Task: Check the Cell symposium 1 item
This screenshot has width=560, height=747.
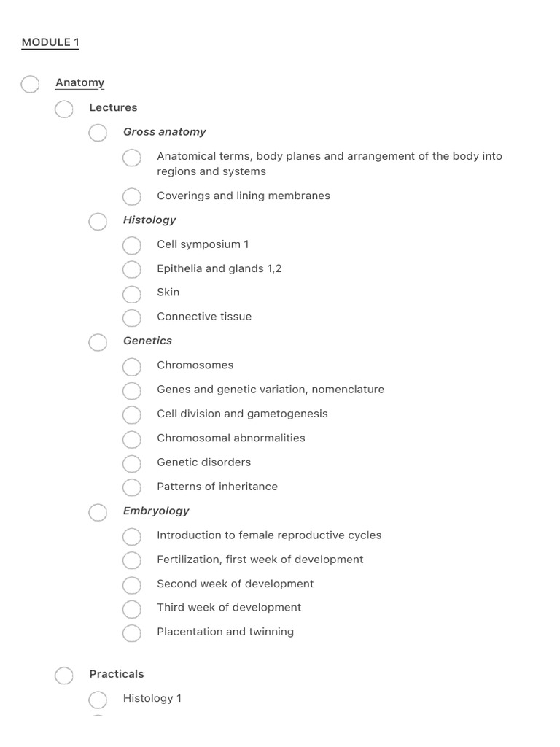Action: 132,246
